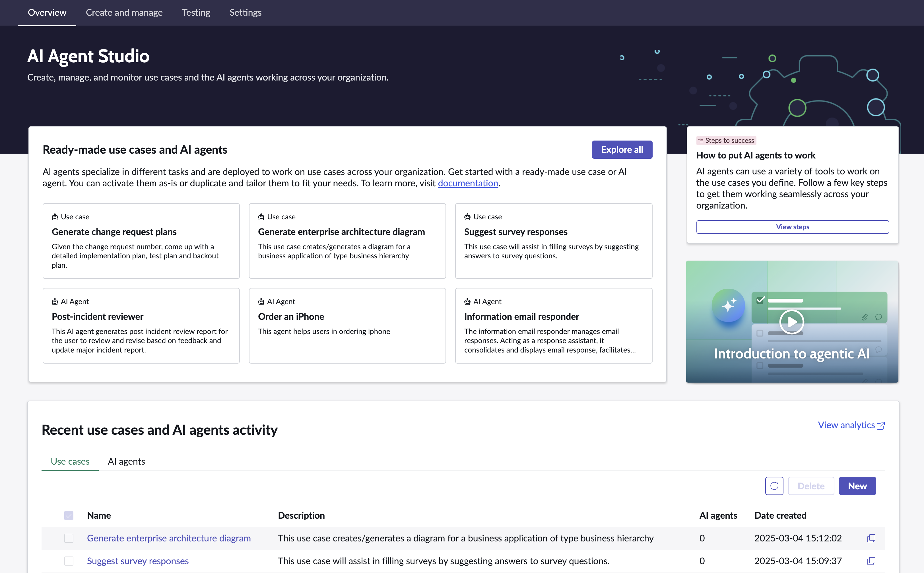Click the refresh list icon button

tap(774, 486)
